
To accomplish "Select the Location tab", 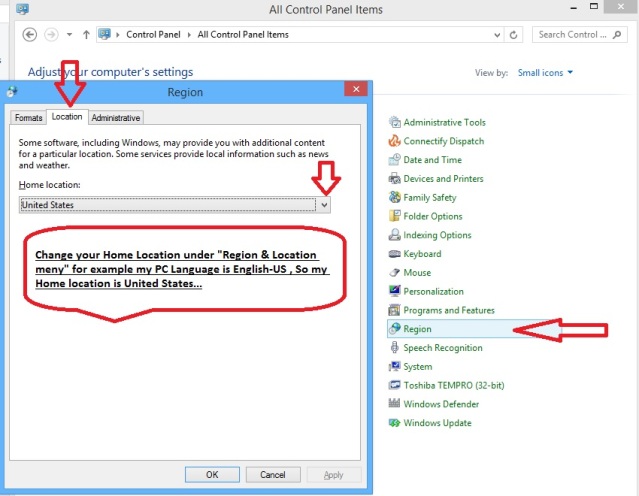I will 67,117.
